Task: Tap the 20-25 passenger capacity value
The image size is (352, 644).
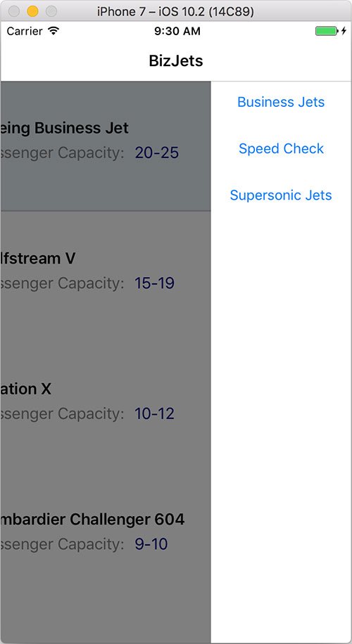Action: [157, 153]
